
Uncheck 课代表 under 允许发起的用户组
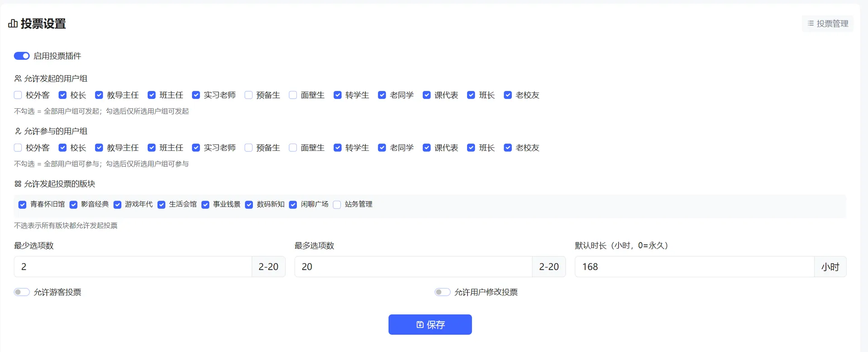[427, 95]
